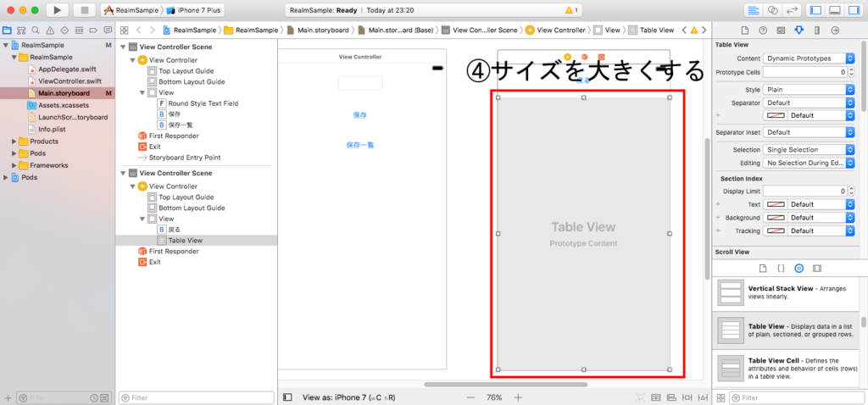Open Add New Constraints pin icon
Viewport: 868px width, 405px height.
pyautogui.click(x=687, y=397)
